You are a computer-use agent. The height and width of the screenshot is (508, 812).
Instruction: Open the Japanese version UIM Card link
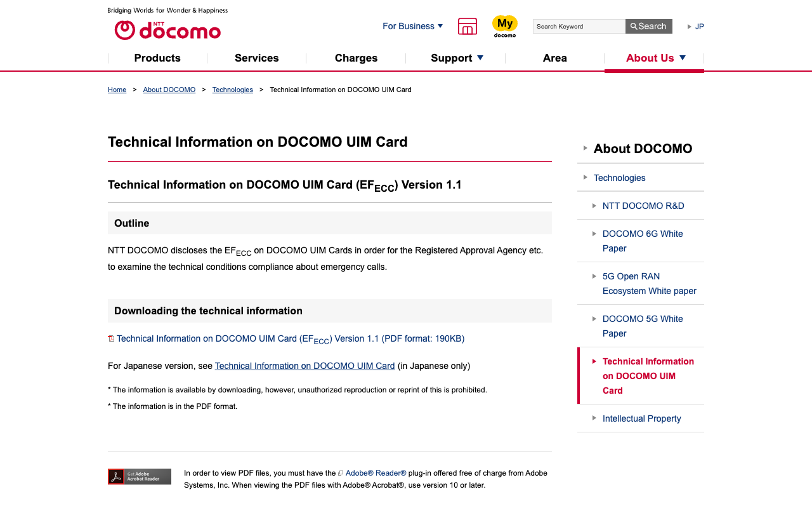(x=305, y=366)
